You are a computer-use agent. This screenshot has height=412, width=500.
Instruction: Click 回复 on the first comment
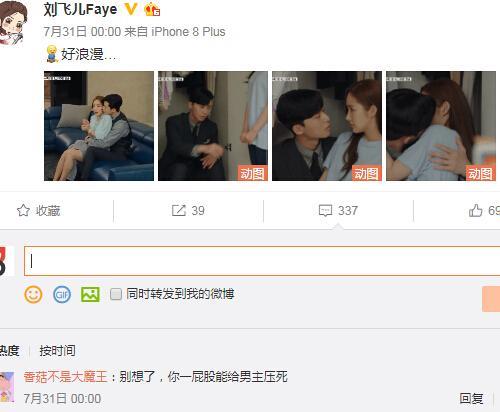point(471,398)
